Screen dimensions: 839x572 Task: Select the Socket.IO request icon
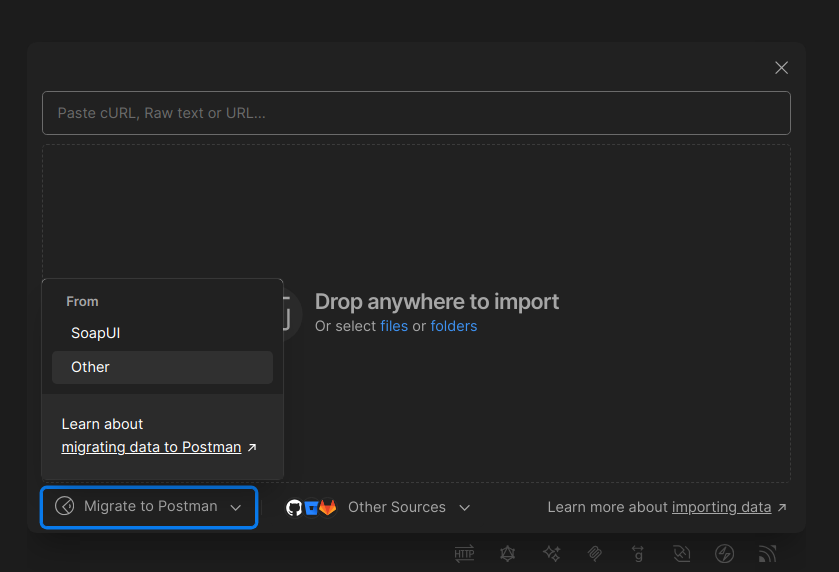724,554
